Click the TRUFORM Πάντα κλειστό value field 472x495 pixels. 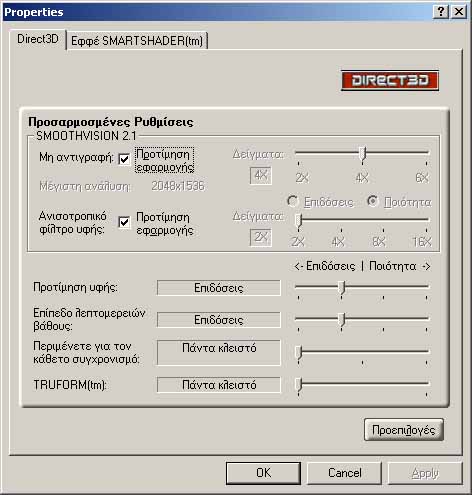pos(219,385)
